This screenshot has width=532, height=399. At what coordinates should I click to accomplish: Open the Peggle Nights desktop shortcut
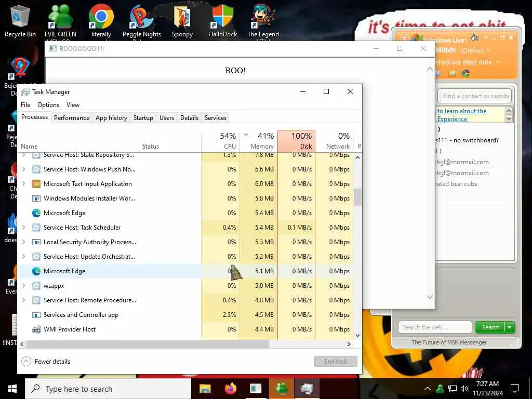(x=142, y=21)
